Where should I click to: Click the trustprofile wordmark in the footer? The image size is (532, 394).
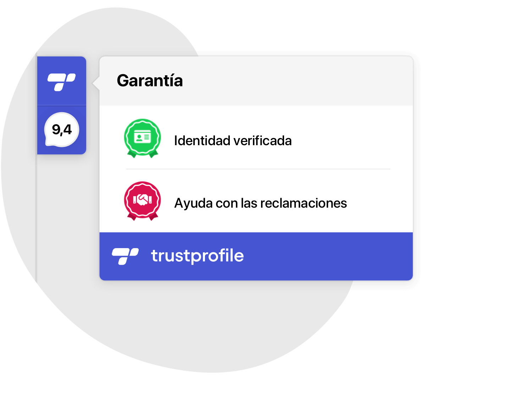(x=198, y=256)
